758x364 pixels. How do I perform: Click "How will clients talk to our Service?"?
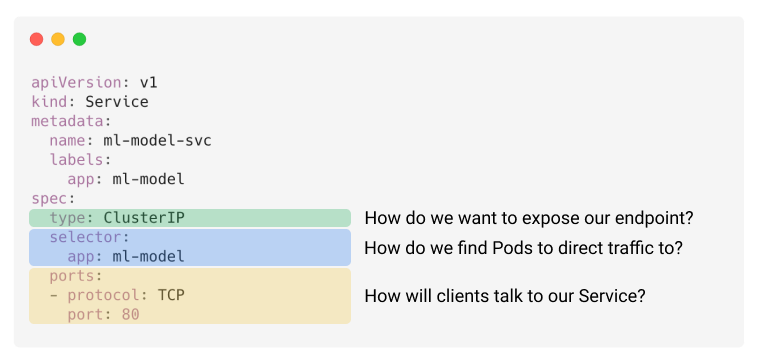505,296
